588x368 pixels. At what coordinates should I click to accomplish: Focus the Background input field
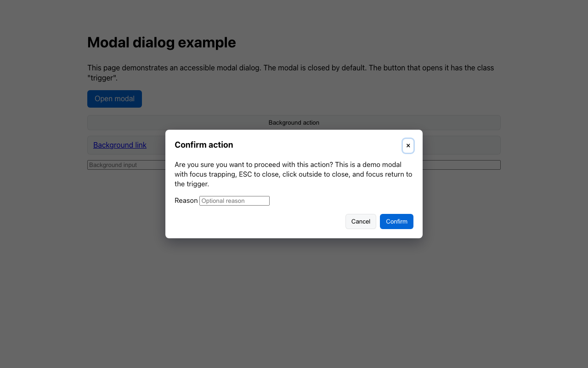[119, 165]
